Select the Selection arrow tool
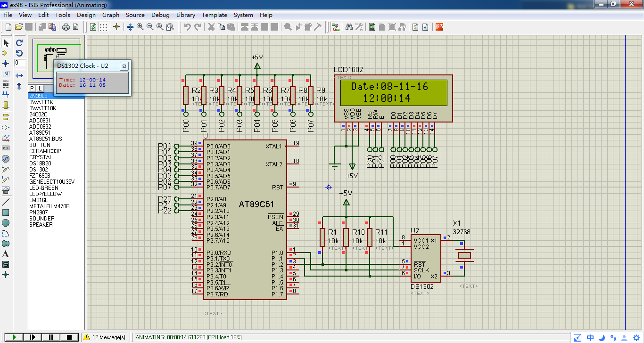The image size is (644, 343). (6, 43)
